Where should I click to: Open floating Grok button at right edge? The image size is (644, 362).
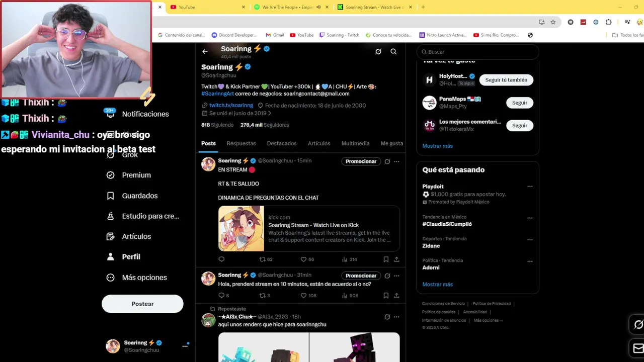(637, 325)
